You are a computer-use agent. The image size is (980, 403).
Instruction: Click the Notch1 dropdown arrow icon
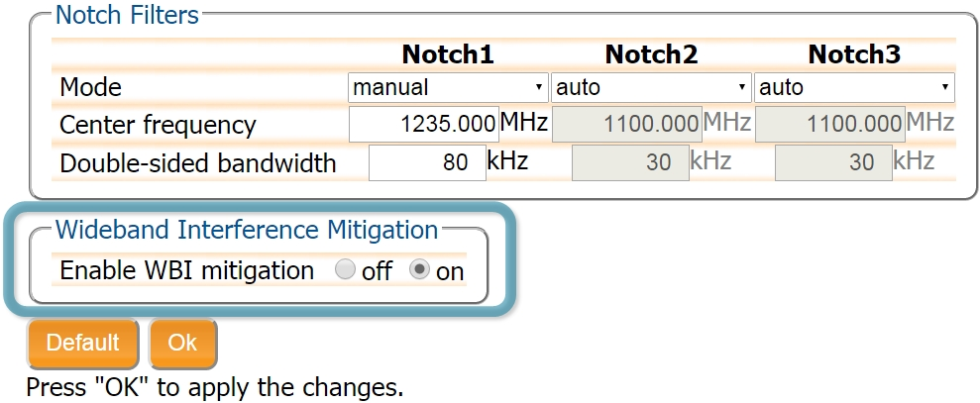click(539, 87)
